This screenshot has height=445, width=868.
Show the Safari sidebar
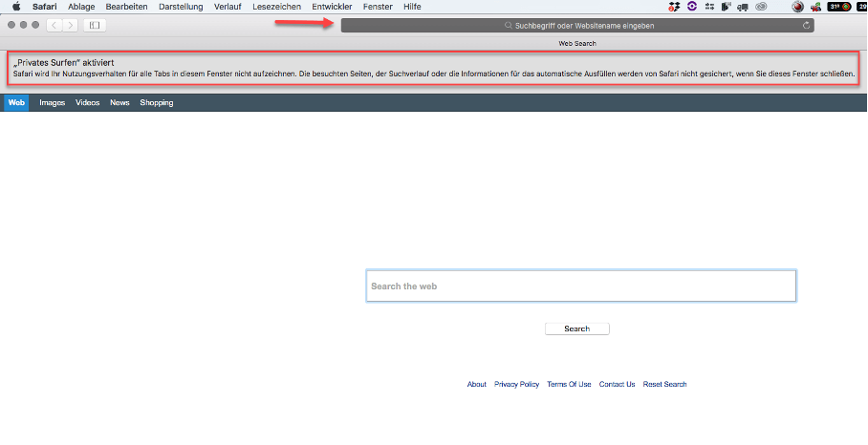(95, 25)
